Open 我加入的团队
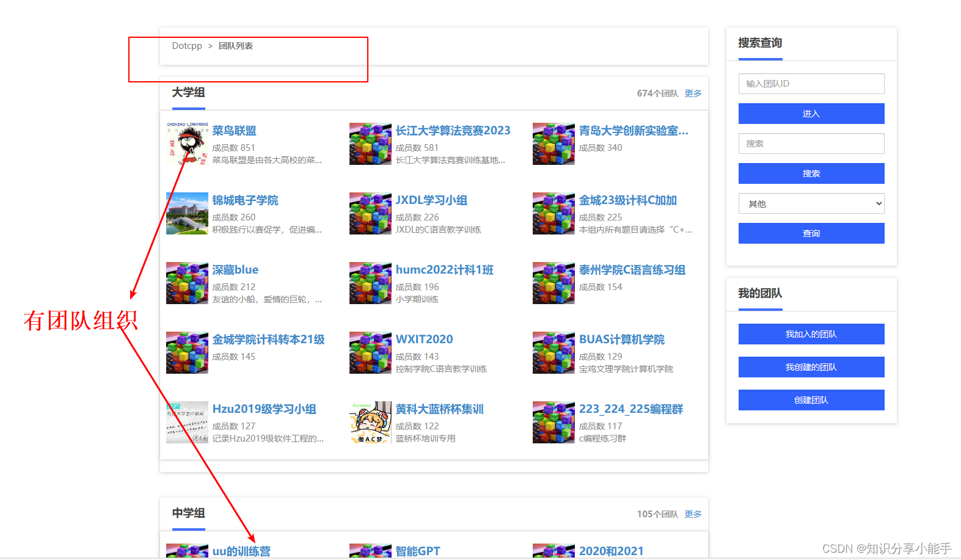The width and height of the screenshot is (961, 560). click(811, 334)
